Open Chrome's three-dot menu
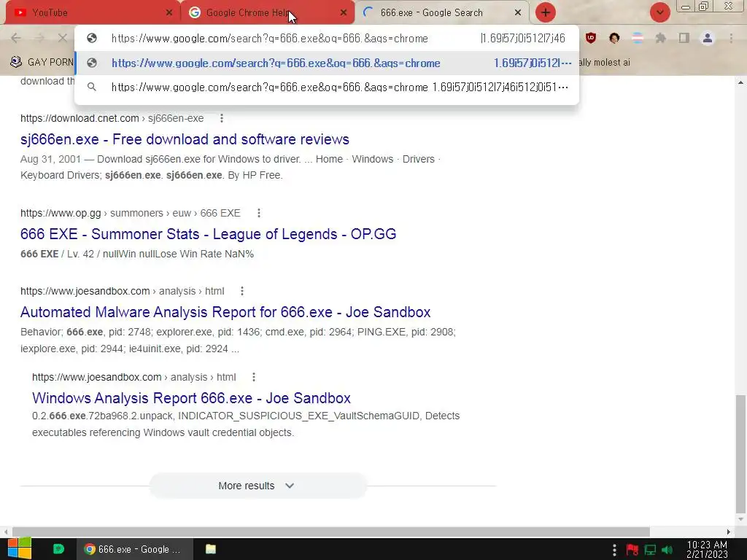Viewport: 747px width, 560px height. point(731,38)
